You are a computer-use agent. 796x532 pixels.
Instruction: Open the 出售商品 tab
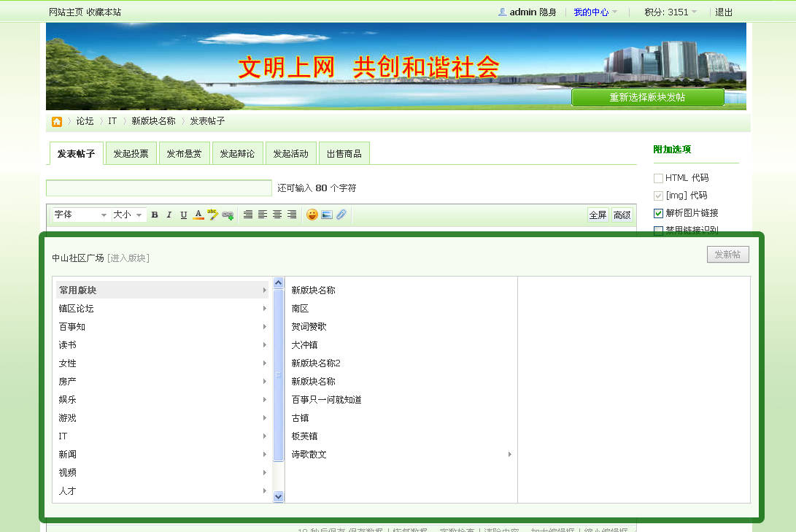344,153
